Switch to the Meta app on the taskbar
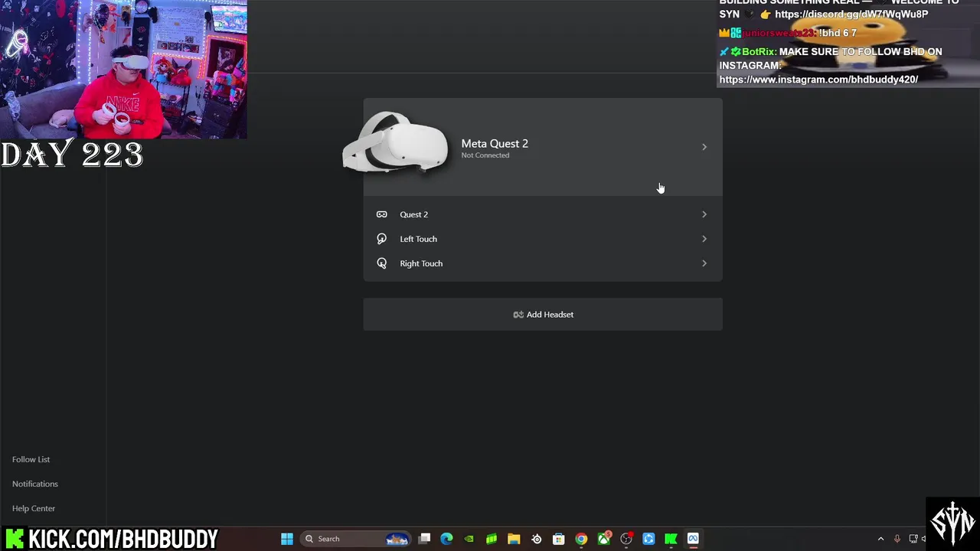Image resolution: width=980 pixels, height=551 pixels. click(693, 539)
